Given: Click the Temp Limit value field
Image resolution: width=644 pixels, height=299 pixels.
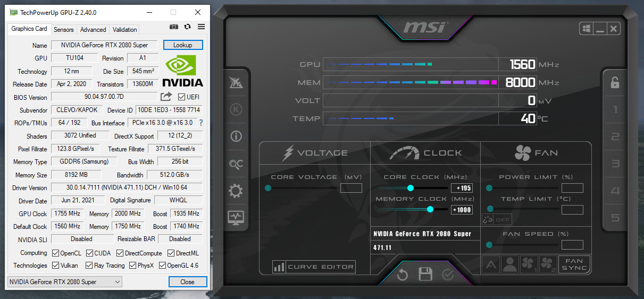Looking at the screenshot, I should (572, 210).
